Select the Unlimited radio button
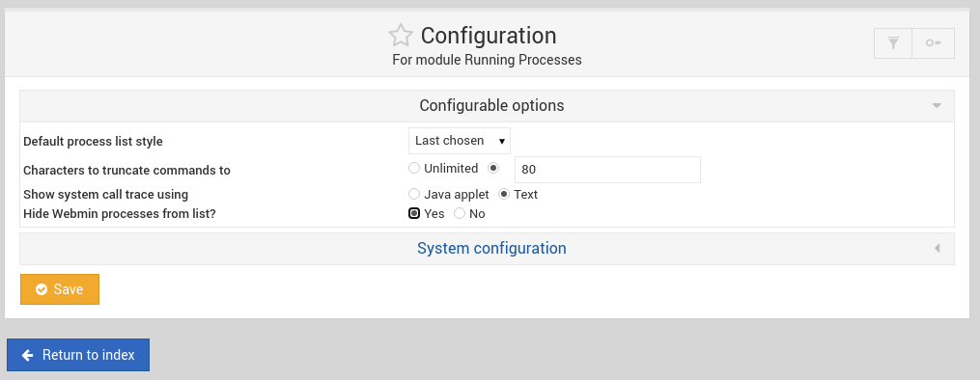 pos(413,169)
